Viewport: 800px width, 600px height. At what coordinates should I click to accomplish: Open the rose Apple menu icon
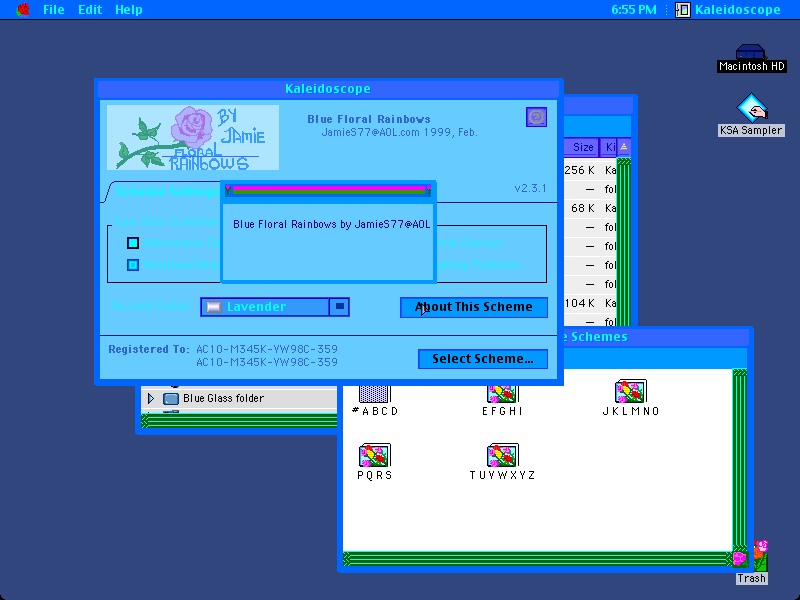(x=23, y=9)
